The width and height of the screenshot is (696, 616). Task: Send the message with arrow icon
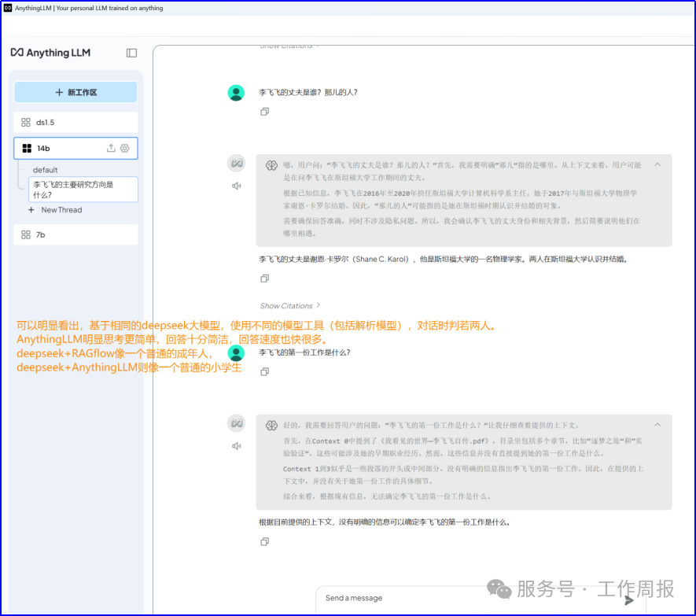click(629, 600)
